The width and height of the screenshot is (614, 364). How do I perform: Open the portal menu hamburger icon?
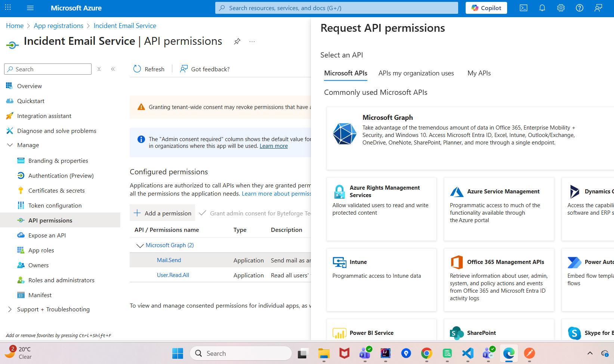click(30, 8)
